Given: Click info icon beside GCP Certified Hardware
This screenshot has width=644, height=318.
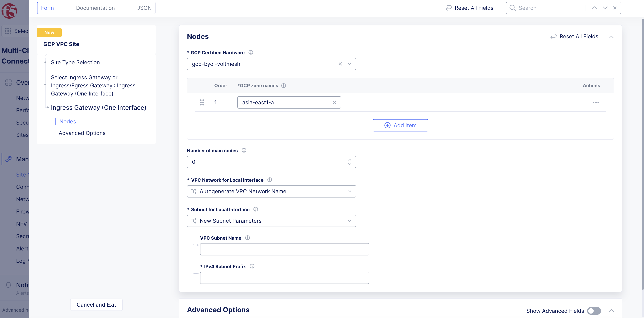Looking at the screenshot, I should tap(251, 52).
